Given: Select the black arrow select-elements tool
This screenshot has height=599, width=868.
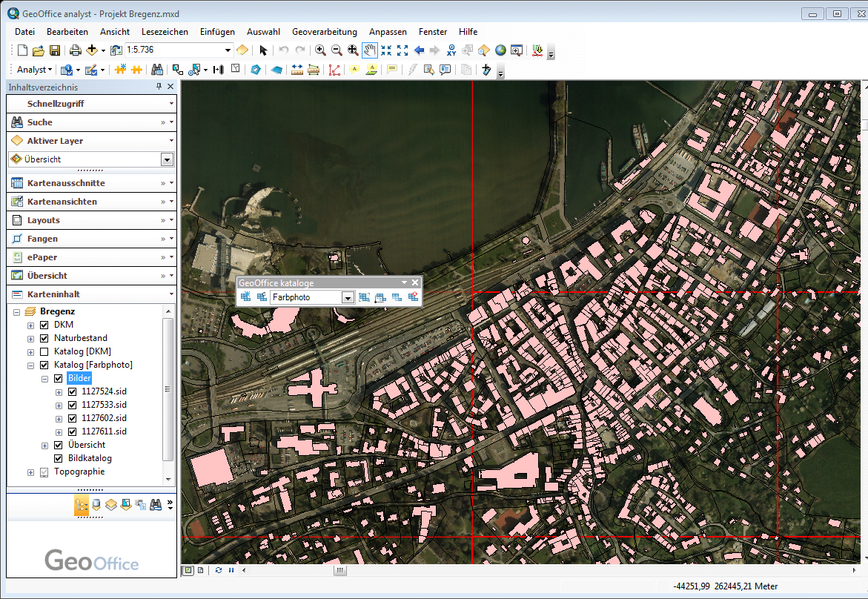Looking at the screenshot, I should [x=263, y=50].
